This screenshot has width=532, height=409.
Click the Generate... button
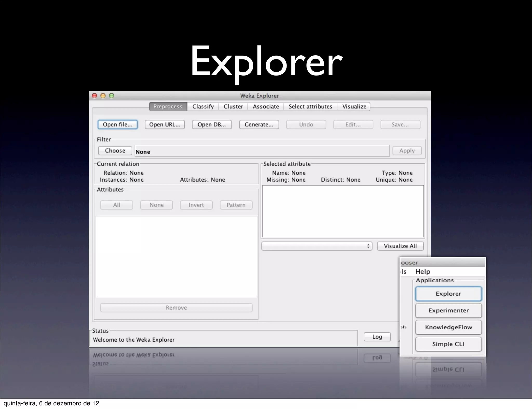coord(259,125)
